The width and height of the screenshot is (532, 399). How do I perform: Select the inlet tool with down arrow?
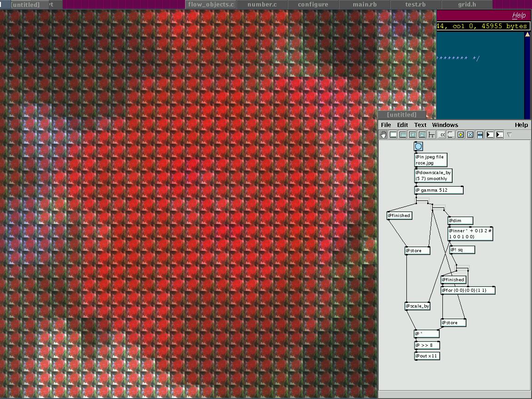412,135
